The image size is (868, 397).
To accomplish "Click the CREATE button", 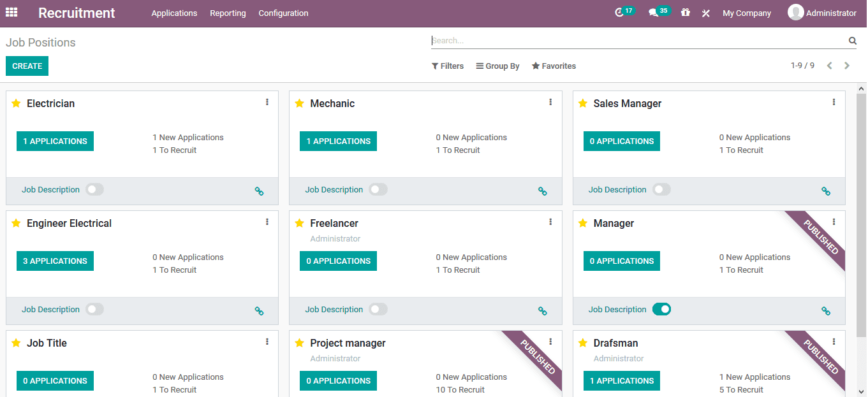I will point(27,66).
